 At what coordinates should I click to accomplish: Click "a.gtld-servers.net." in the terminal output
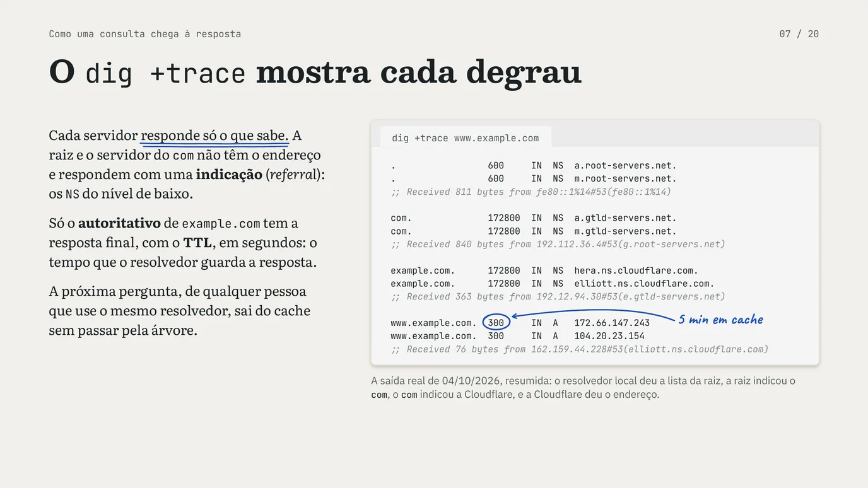[x=625, y=218]
